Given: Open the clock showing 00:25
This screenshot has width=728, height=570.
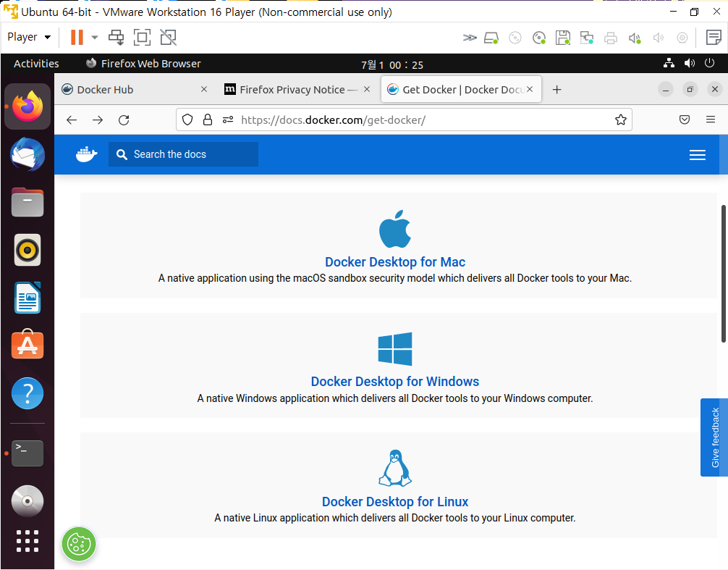Looking at the screenshot, I should tap(392, 64).
